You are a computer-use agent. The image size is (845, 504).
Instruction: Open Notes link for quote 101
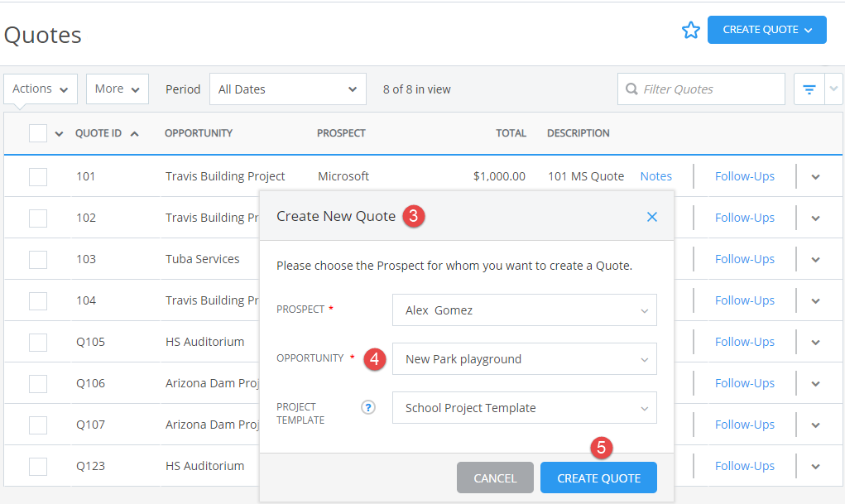pyautogui.click(x=655, y=176)
